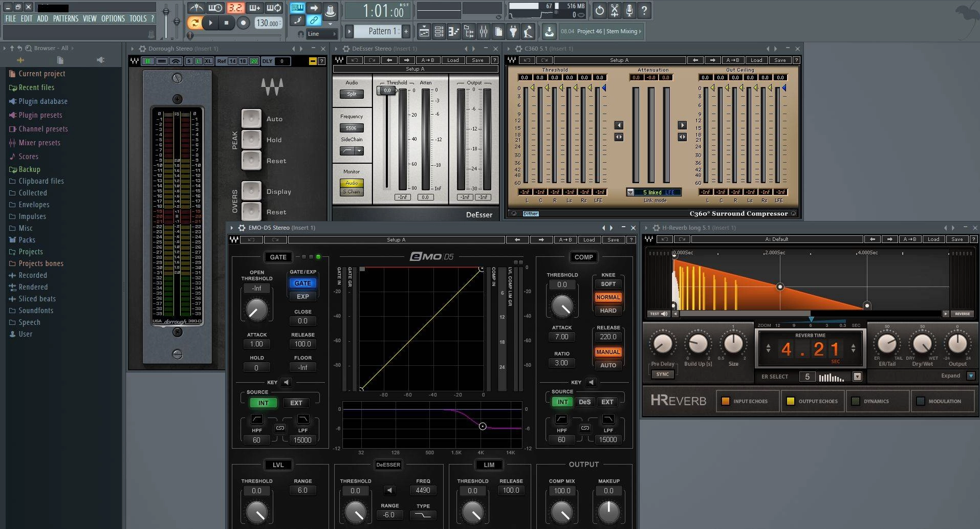The image size is (980, 529).
Task: Select SOFT knee in EMO-D5
Action: point(608,284)
